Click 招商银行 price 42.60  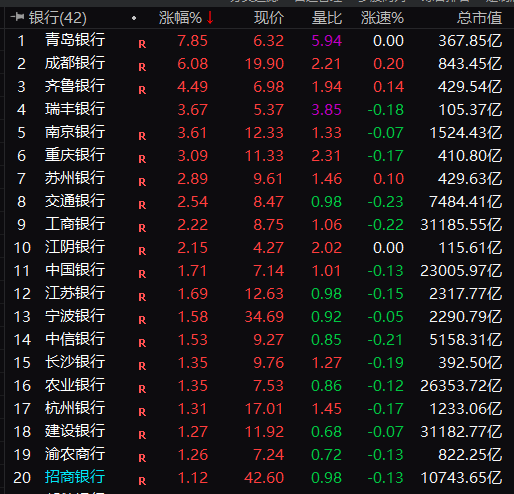(x=264, y=478)
